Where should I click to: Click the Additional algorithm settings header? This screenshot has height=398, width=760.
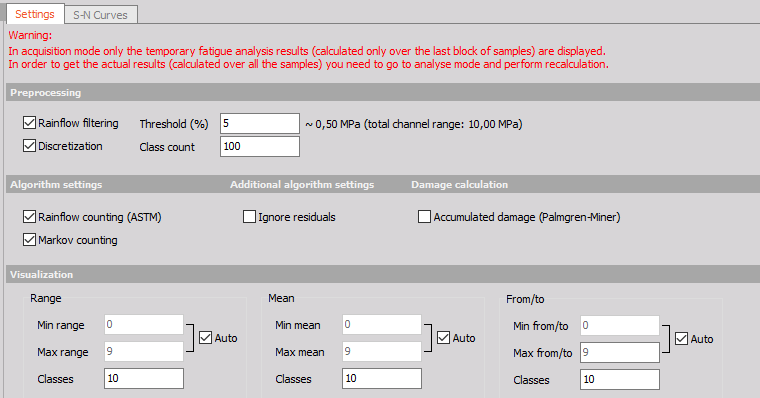click(x=302, y=184)
